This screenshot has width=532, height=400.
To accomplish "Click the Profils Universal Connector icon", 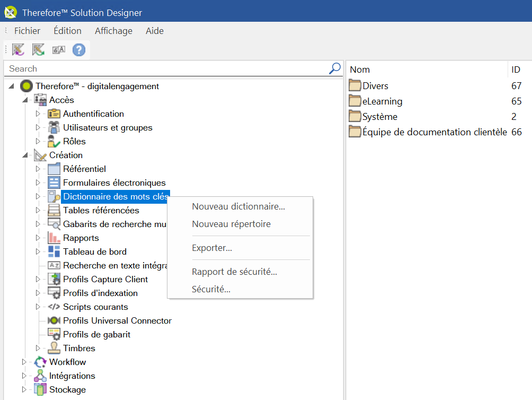I will tap(54, 320).
